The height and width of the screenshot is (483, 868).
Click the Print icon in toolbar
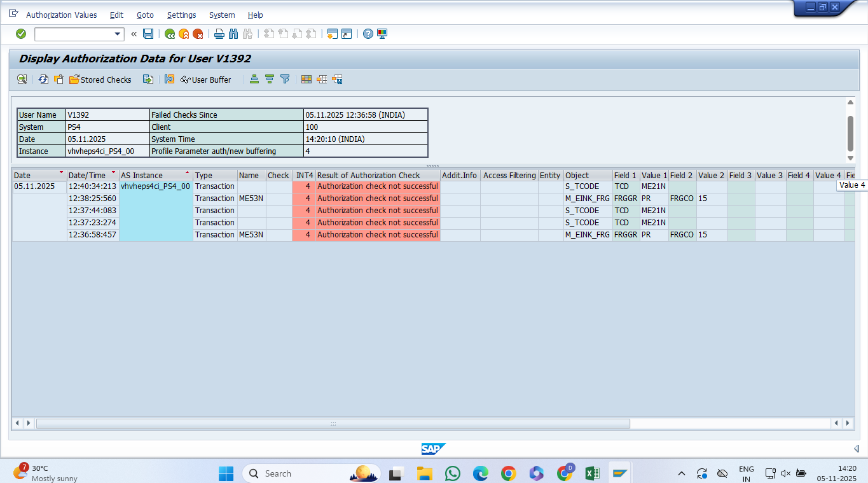point(219,34)
